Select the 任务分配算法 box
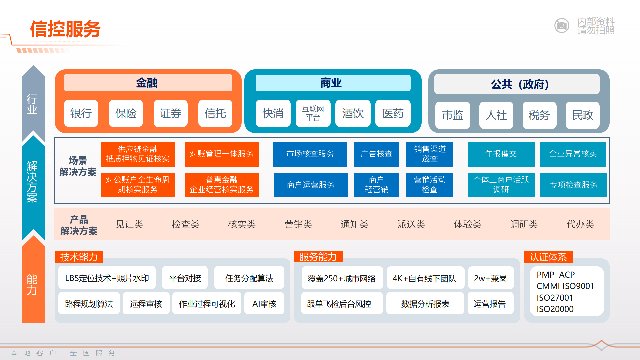This screenshot has width=640, height=360. 249,278
